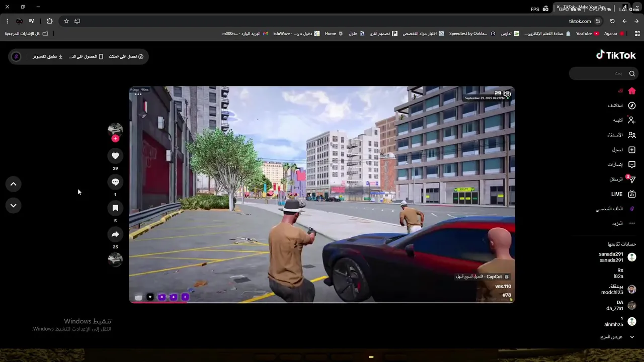Go to the previous video with the up chevron
This screenshot has width=644, height=362.
[x=14, y=184]
